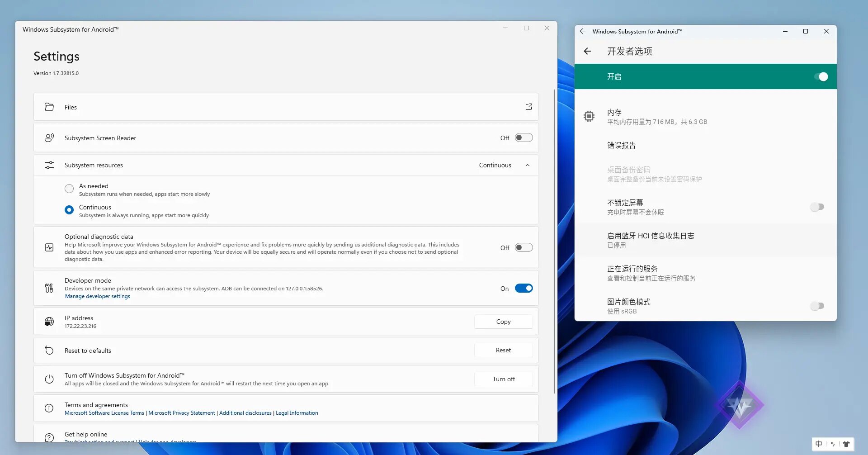Open the Files row
Viewport: 868px width, 455px height.
click(x=286, y=107)
